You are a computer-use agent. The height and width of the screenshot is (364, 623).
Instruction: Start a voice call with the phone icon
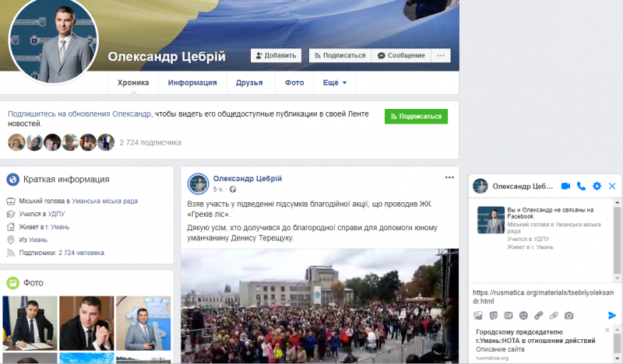point(581,186)
